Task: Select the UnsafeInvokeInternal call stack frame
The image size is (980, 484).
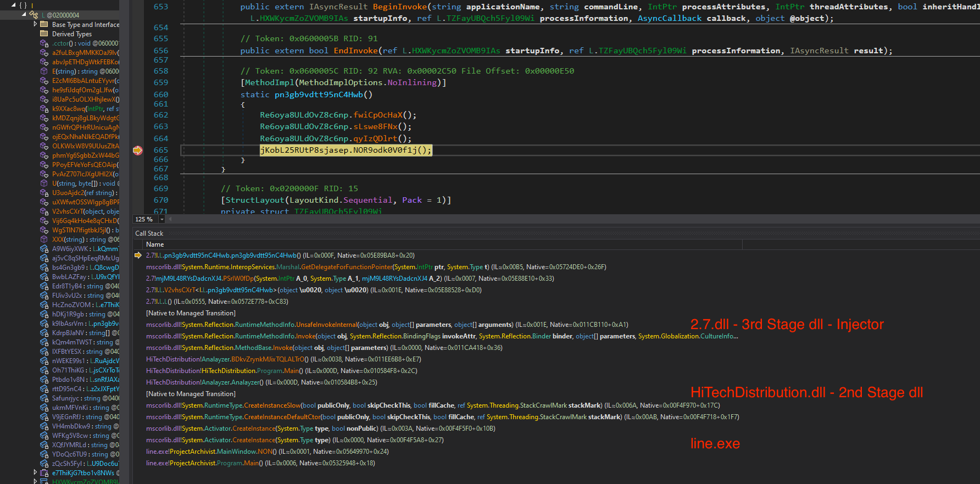Action: pos(387,325)
